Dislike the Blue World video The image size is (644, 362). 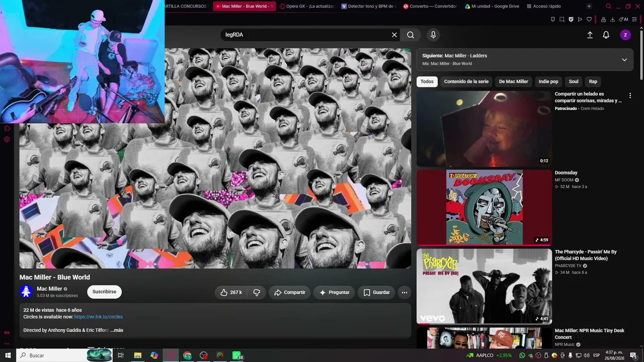coord(256,292)
